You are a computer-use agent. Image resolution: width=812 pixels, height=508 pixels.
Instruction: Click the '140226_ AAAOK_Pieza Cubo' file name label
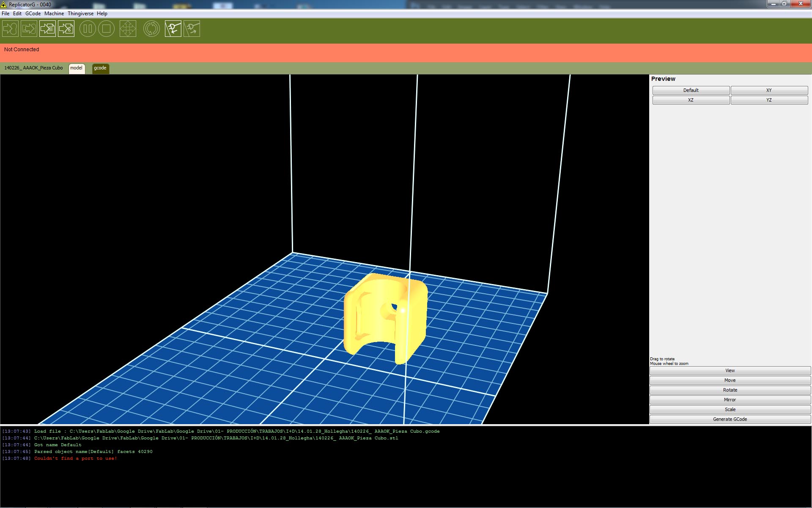click(x=33, y=68)
